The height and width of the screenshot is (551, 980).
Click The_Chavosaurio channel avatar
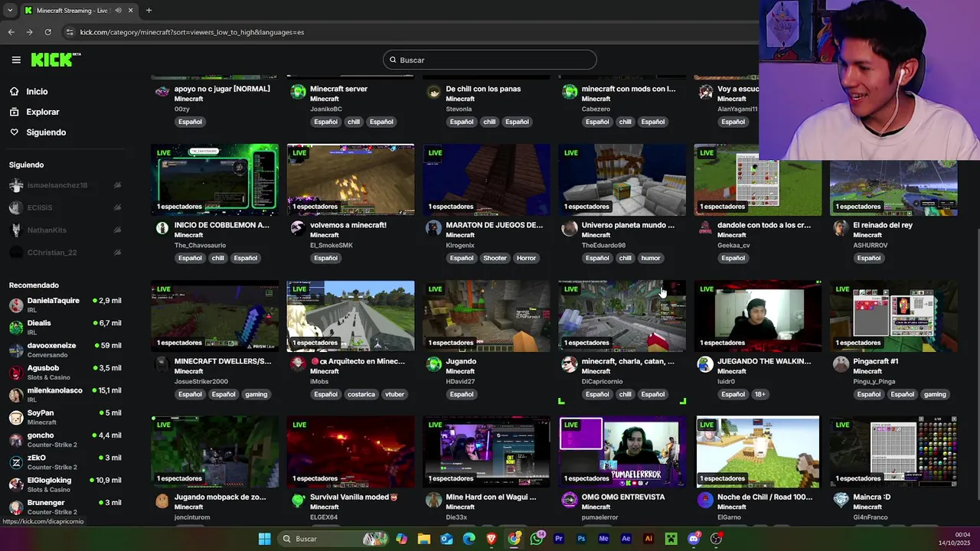[x=162, y=228]
